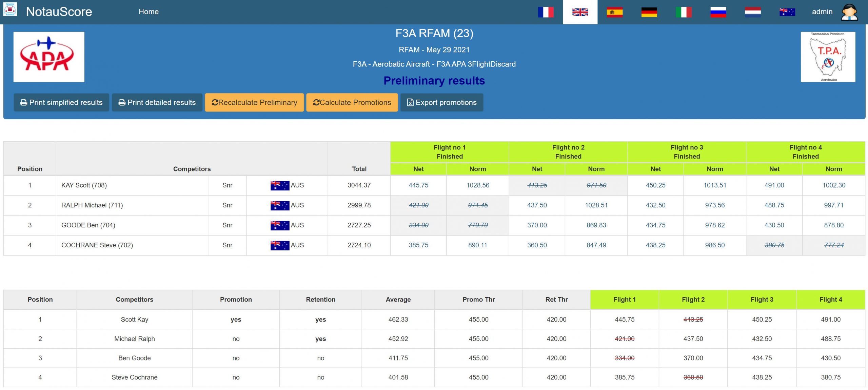This screenshot has height=390, width=868.
Task: Open KAY Scott flight 4 norm 1002.30
Action: coord(834,185)
